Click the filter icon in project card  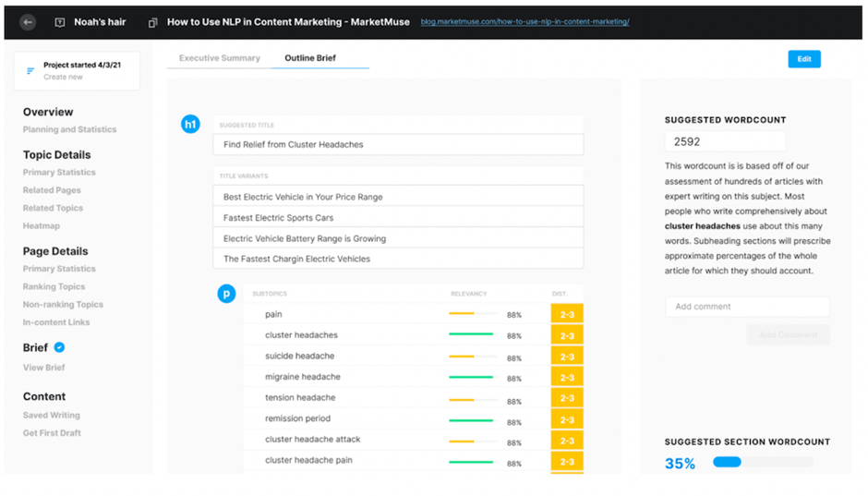30,71
